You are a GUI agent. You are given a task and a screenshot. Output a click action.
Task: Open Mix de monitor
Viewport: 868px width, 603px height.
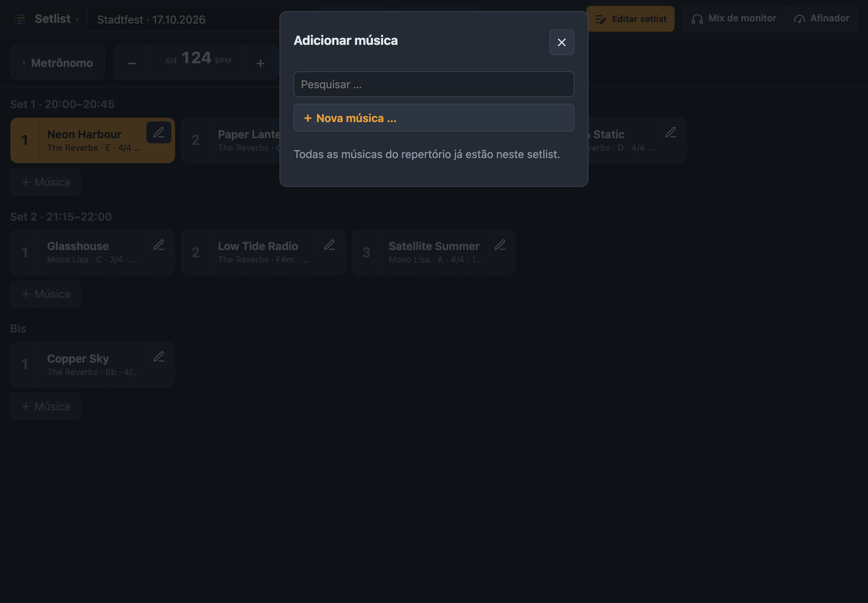coord(733,19)
